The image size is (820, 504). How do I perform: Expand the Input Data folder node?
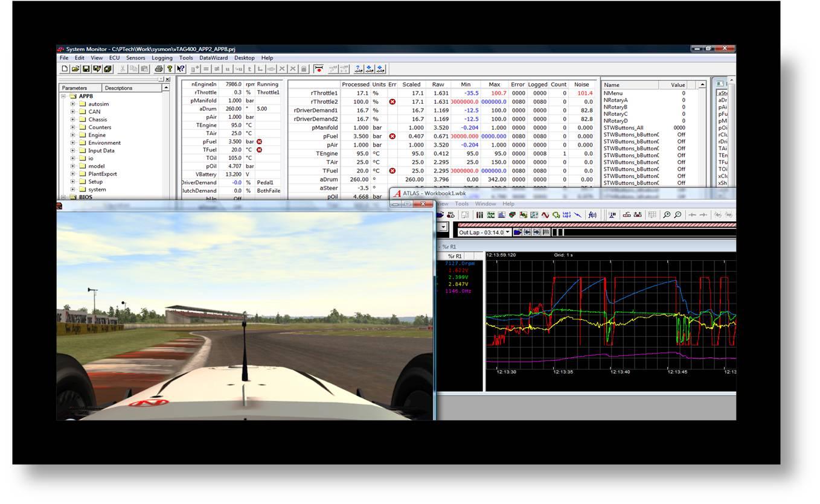pos(73,151)
